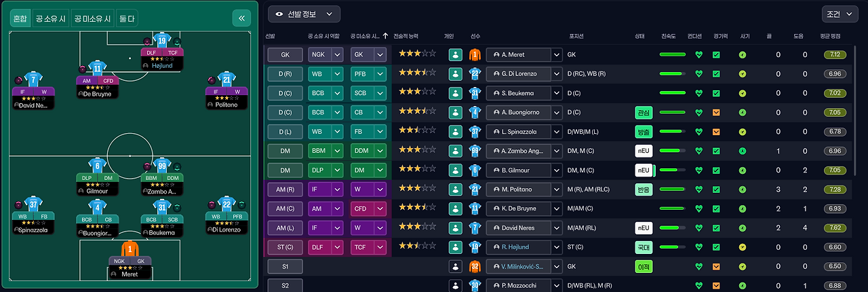Select Spinazzola's shirt 37 on the pitch
The image size is (868, 292).
tap(33, 204)
